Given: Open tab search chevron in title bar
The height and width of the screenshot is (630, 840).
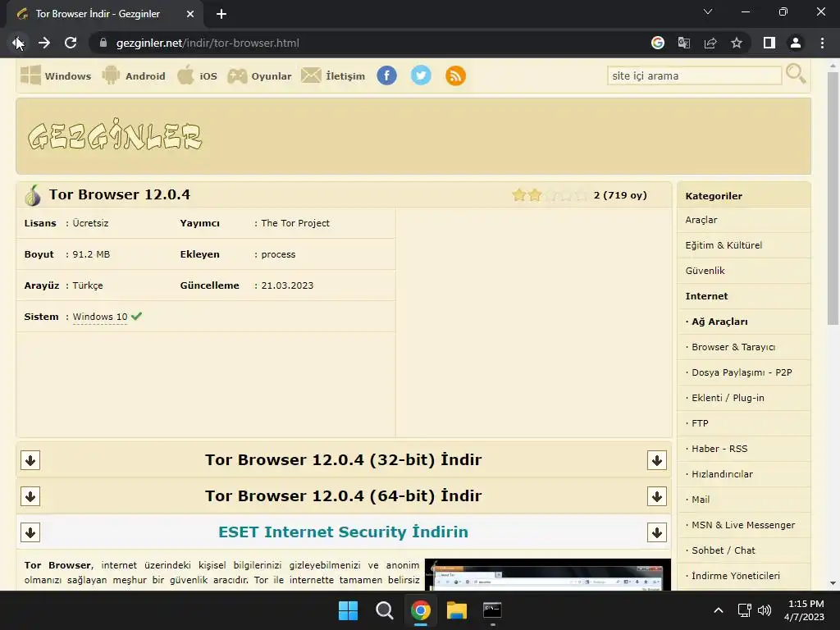Looking at the screenshot, I should click(x=708, y=11).
